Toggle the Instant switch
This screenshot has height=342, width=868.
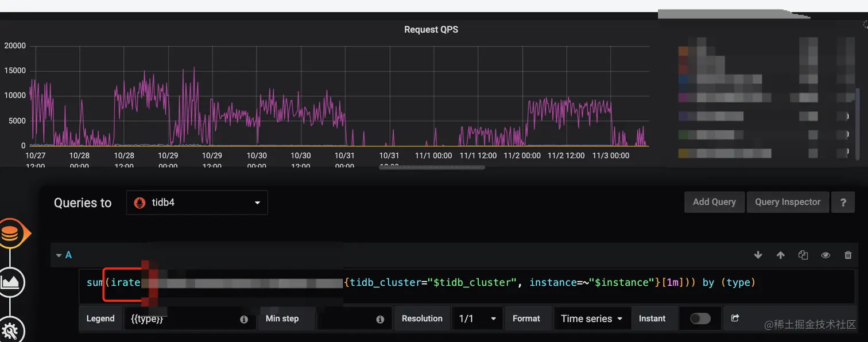(x=700, y=318)
